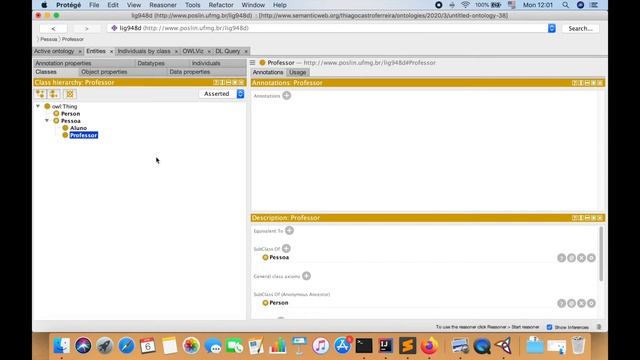Select the owl:Thing class
The image size is (640, 360).
(64, 106)
